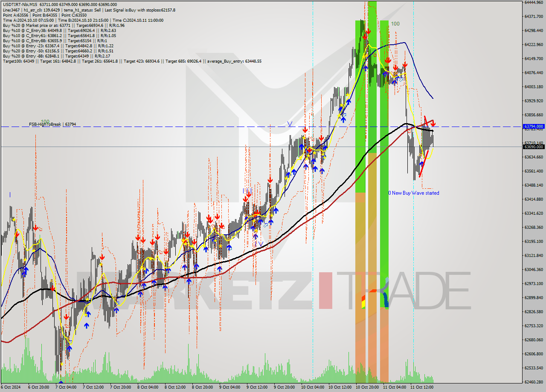The width and height of the screenshot is (546, 392).
Task: Click the '7 Oct 20:00' time axis label
Action: (121, 387)
